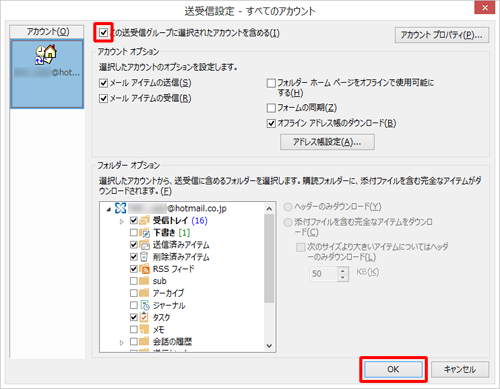The height and width of the screenshot is (389, 500).
Task: Click the RSS フィード feed icon
Action: tap(145, 269)
